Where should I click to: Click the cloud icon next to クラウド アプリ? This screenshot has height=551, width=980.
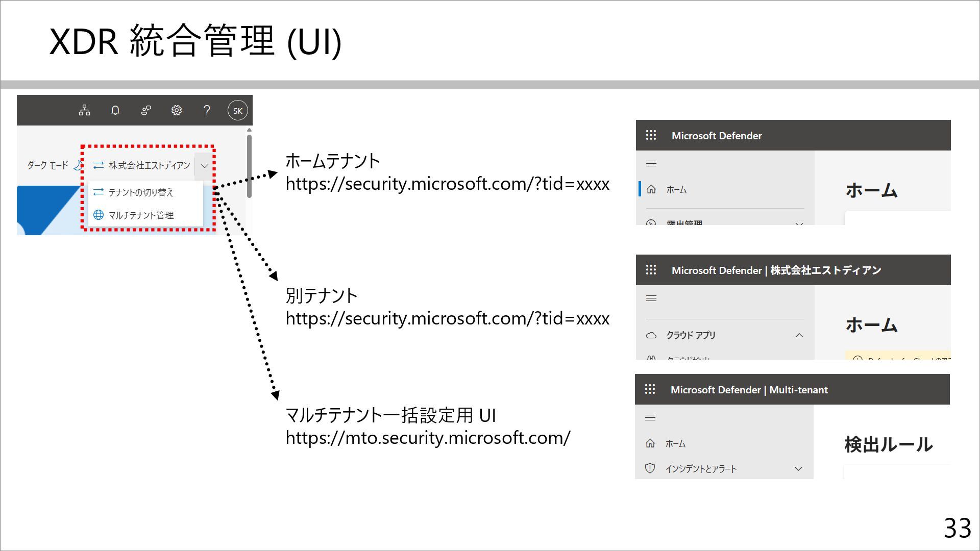651,335
